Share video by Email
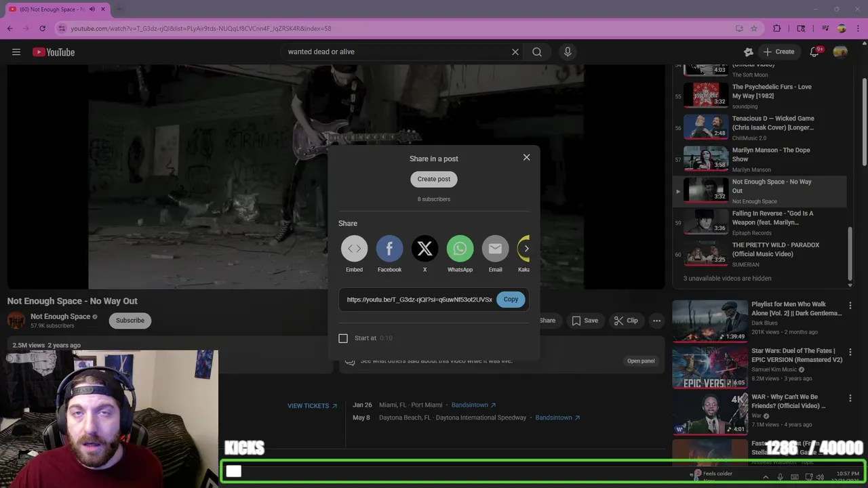The height and width of the screenshot is (488, 868). 495,249
